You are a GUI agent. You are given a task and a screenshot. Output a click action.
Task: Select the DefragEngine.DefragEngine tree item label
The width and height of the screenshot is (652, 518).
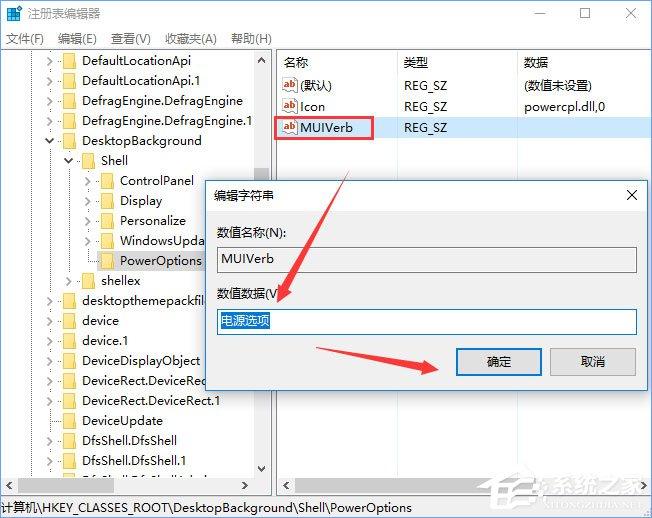(x=162, y=101)
